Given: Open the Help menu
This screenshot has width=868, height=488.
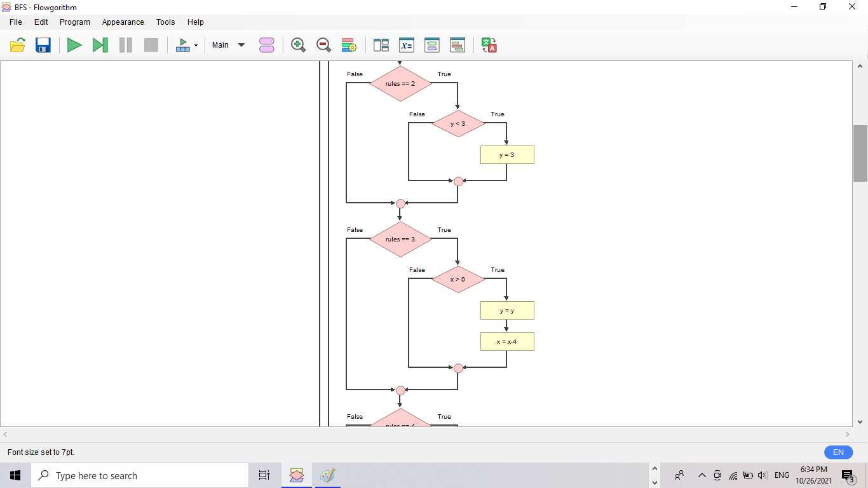Looking at the screenshot, I should pyautogui.click(x=196, y=22).
